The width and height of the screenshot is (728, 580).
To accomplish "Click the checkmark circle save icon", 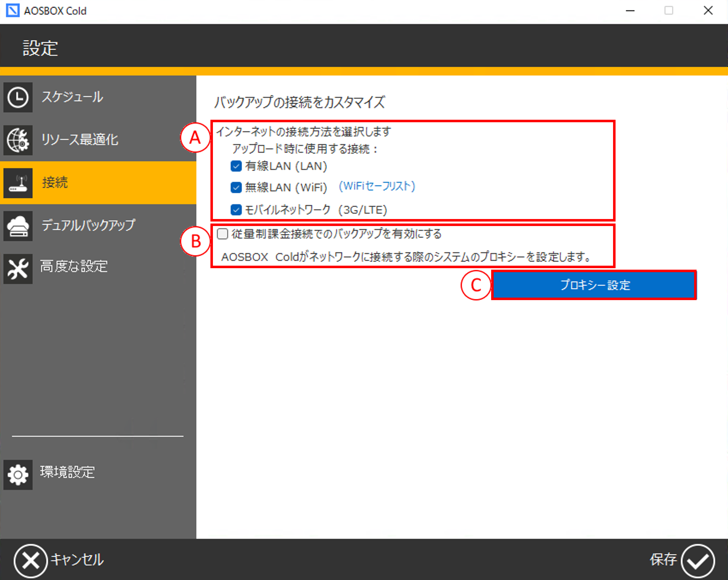I will [x=698, y=561].
